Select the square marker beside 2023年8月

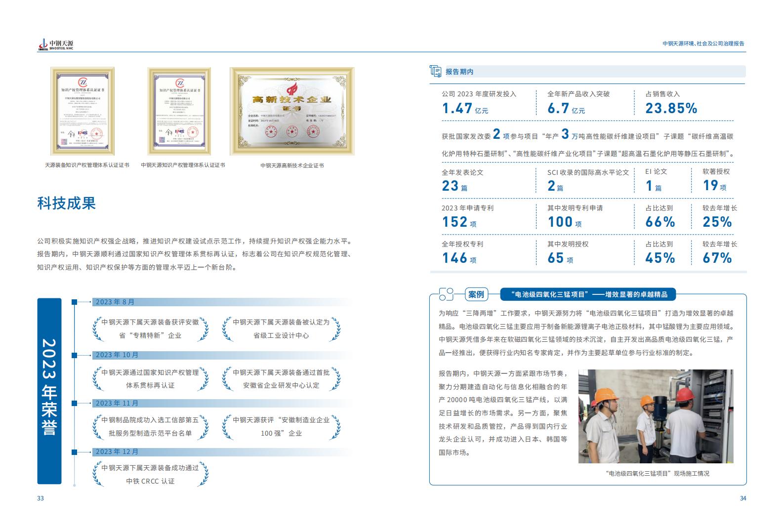(74, 302)
